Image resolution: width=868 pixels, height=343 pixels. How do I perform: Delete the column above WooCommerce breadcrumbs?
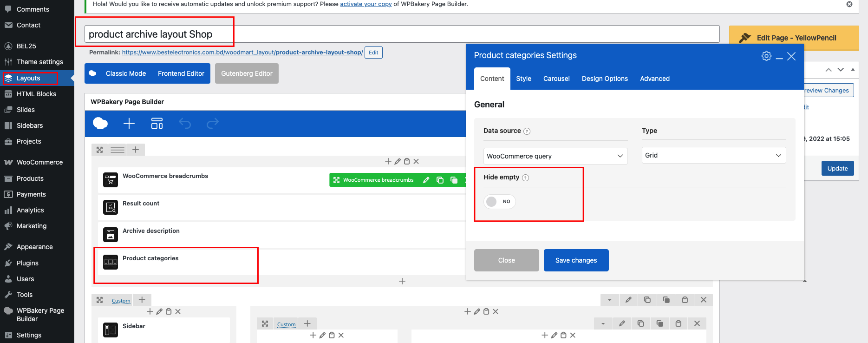(x=416, y=161)
